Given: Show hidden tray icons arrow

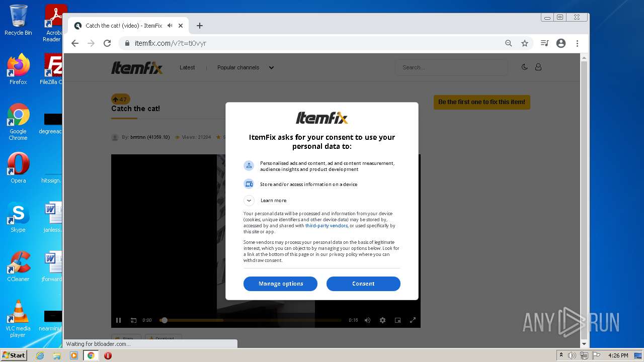Looking at the screenshot, I should coord(561,355).
